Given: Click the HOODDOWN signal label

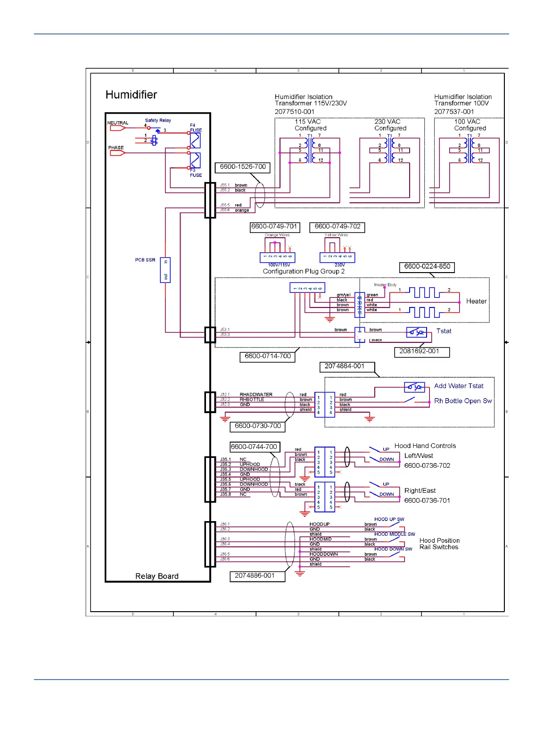Looking at the screenshot, I should tap(323, 555).
